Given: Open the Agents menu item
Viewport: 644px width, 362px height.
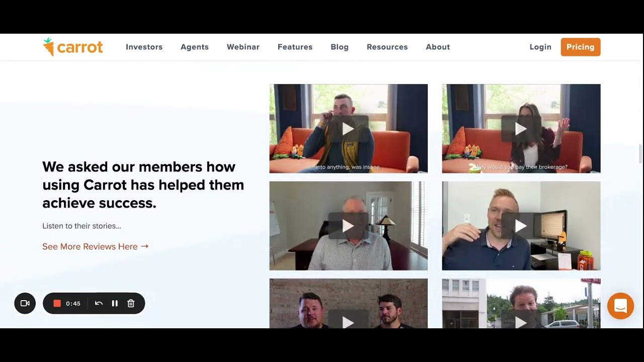Looking at the screenshot, I should pyautogui.click(x=195, y=47).
